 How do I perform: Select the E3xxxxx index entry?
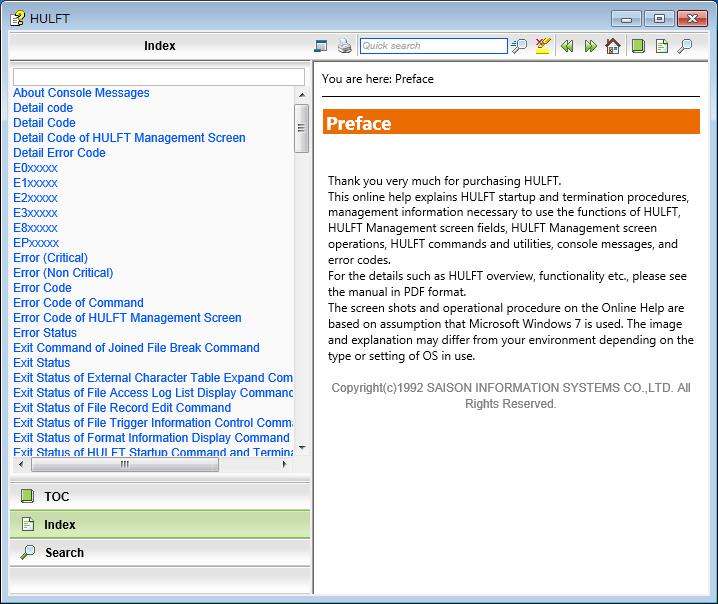point(35,213)
